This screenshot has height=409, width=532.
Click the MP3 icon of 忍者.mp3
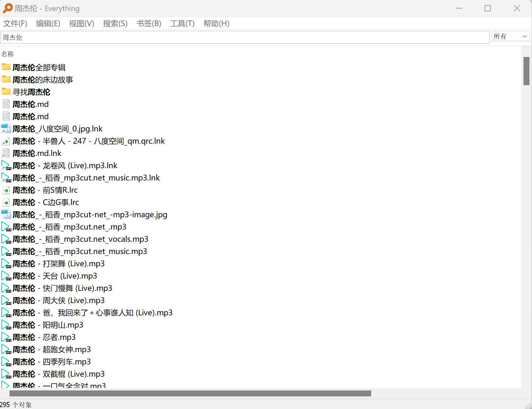point(6,337)
